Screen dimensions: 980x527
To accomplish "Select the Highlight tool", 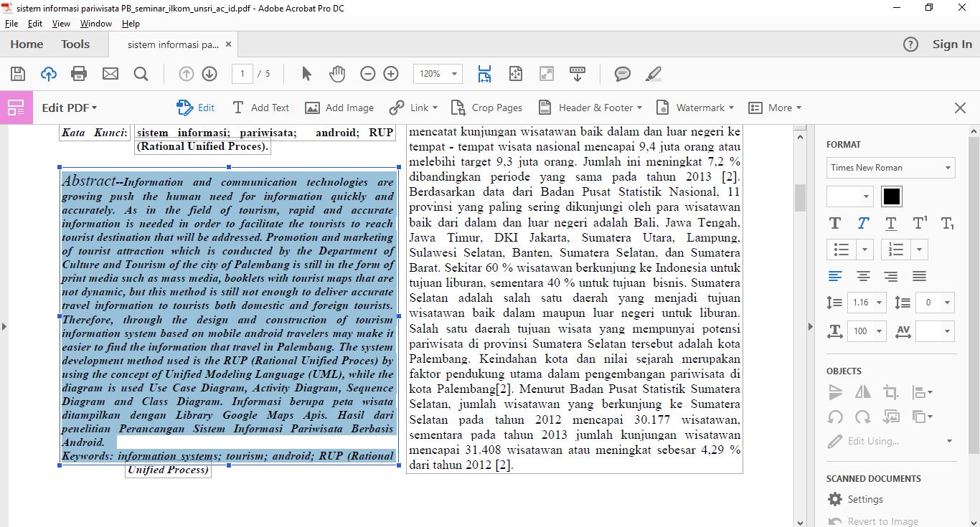I will [x=653, y=74].
